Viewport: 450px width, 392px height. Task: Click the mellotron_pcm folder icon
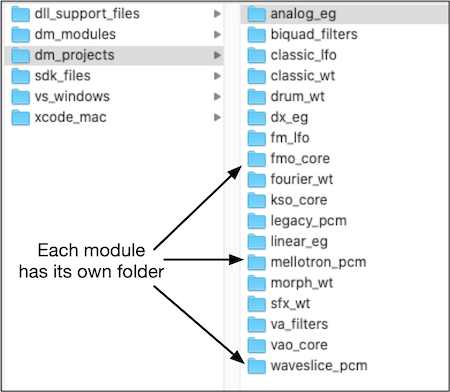pos(257,262)
